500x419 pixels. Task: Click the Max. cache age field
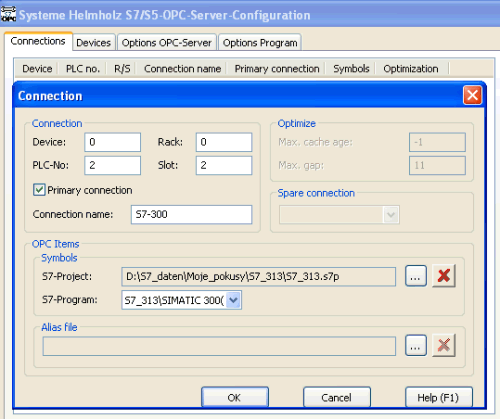point(437,142)
